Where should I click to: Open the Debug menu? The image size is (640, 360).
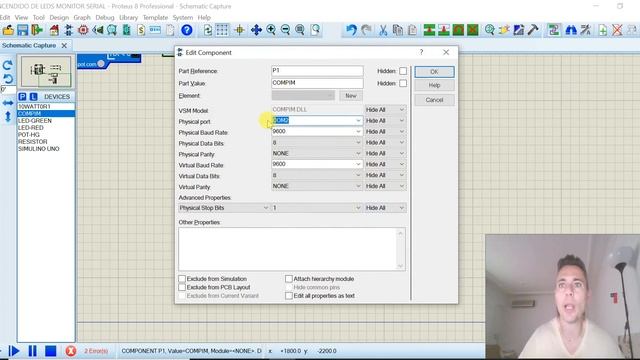[x=105, y=18]
